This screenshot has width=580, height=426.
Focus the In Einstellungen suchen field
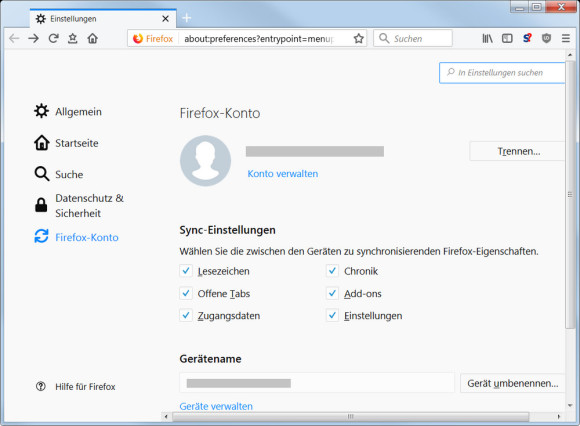[502, 72]
